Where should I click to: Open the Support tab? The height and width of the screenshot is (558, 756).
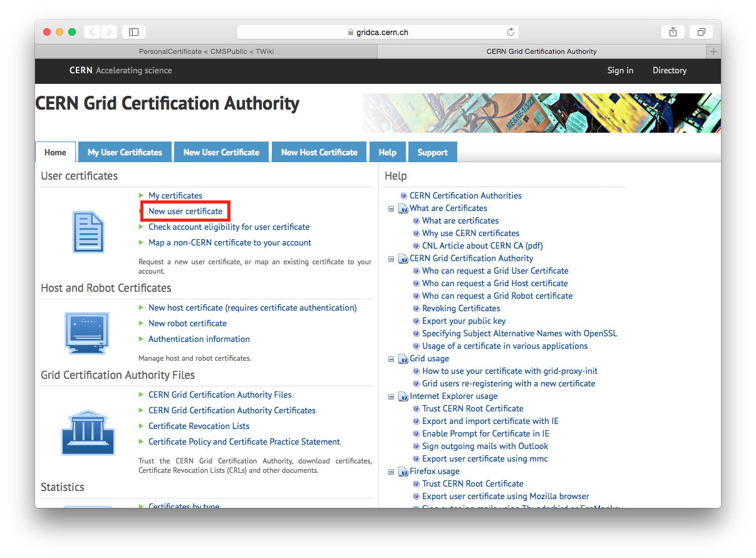tap(433, 152)
